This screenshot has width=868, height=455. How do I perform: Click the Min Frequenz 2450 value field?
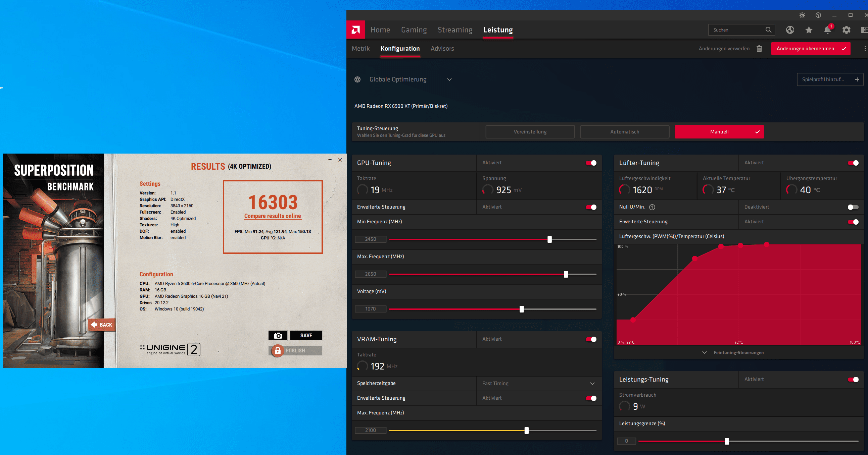click(370, 239)
